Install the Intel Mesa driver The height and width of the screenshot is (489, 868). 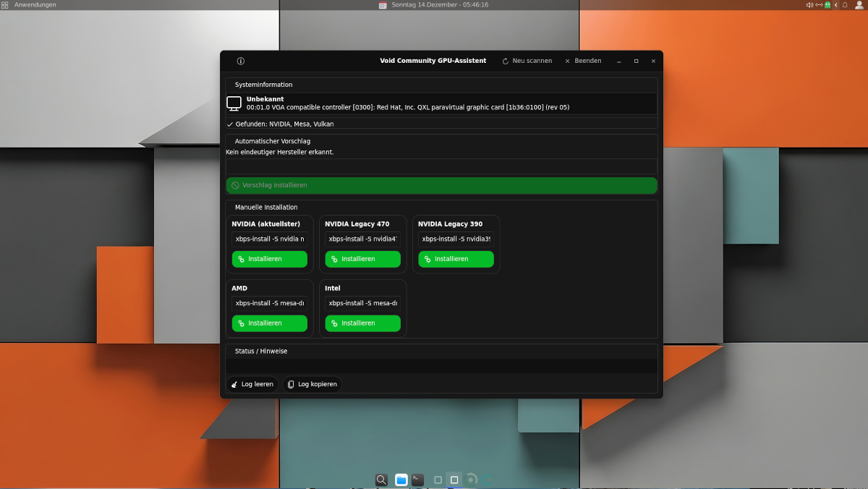362,323
